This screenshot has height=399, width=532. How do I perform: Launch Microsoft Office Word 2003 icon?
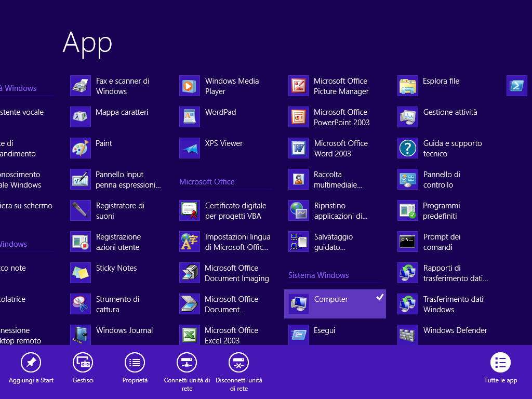[x=299, y=148]
